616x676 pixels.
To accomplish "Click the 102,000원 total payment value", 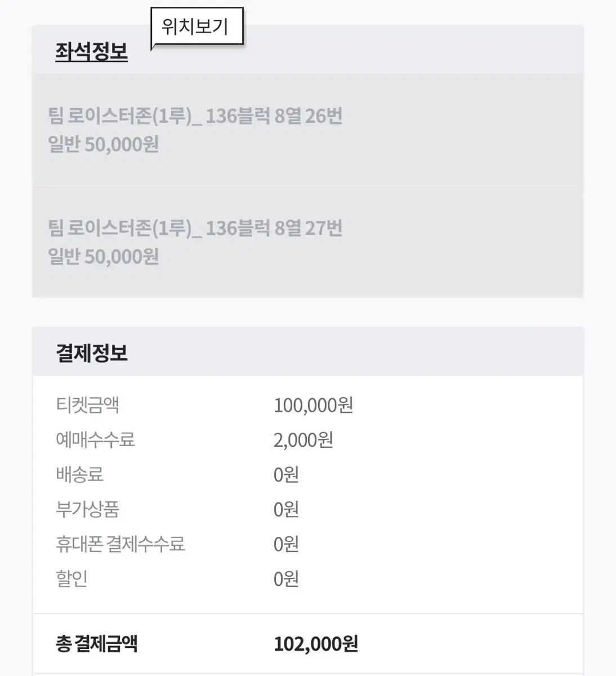I will (316, 643).
